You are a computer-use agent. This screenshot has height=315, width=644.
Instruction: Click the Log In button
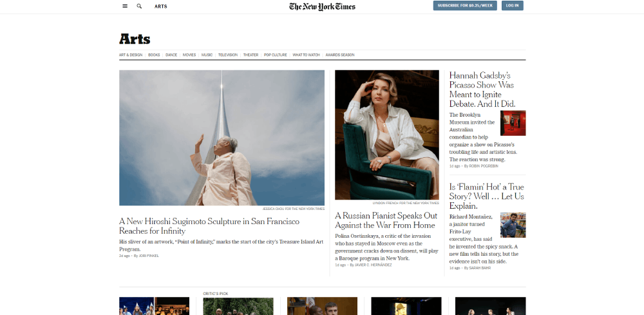point(512,6)
